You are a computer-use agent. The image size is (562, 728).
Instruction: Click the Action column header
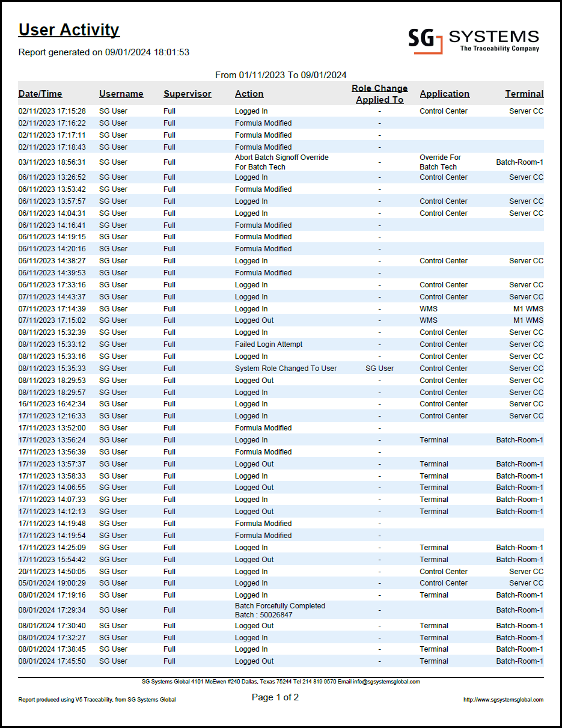point(249,94)
